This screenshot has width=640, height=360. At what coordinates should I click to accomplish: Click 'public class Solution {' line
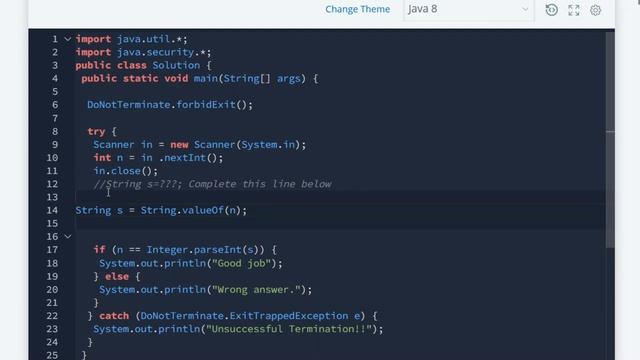(x=143, y=65)
